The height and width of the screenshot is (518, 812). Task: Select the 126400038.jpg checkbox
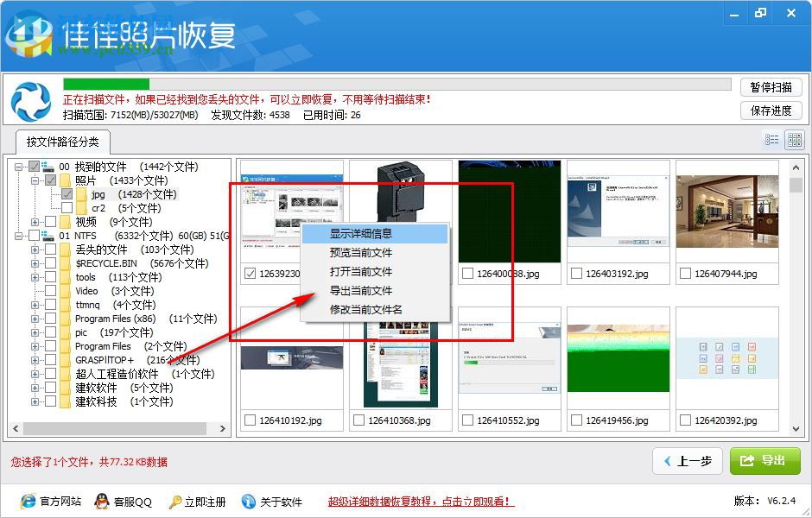[466, 275]
